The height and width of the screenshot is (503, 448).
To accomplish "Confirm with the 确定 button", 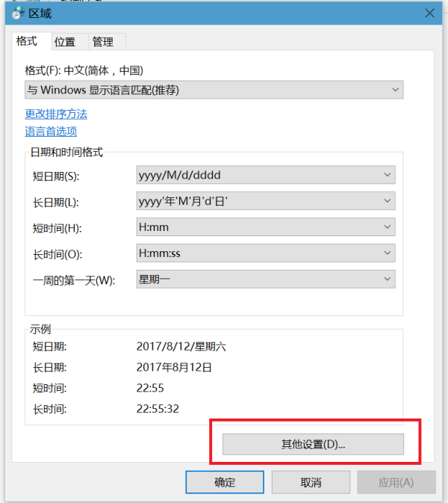I will tap(225, 483).
